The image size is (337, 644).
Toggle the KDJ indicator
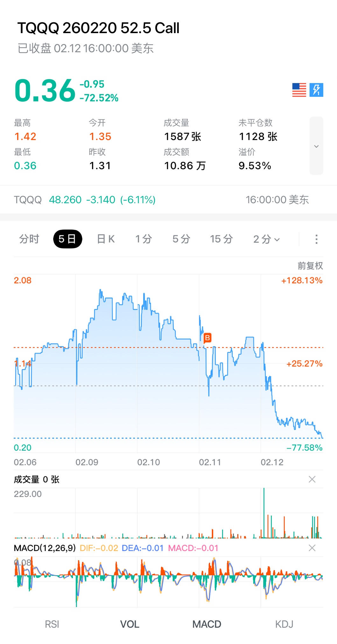click(x=284, y=624)
